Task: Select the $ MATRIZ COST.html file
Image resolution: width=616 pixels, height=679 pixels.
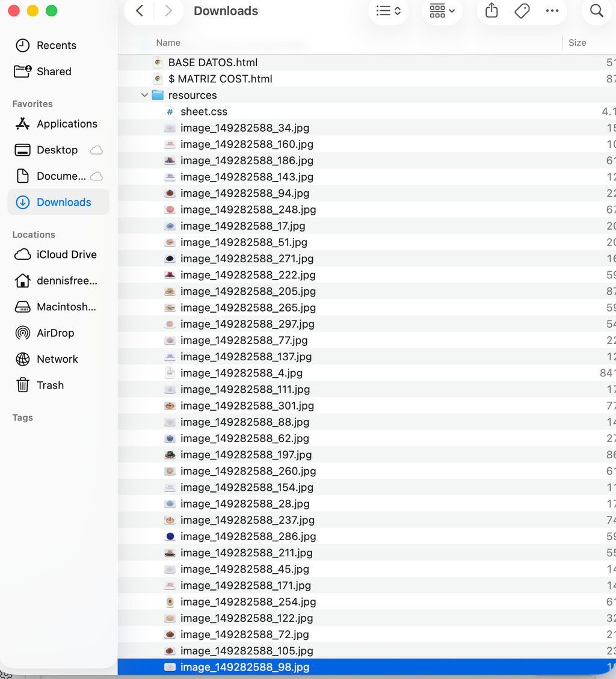Action: tap(366, 79)
